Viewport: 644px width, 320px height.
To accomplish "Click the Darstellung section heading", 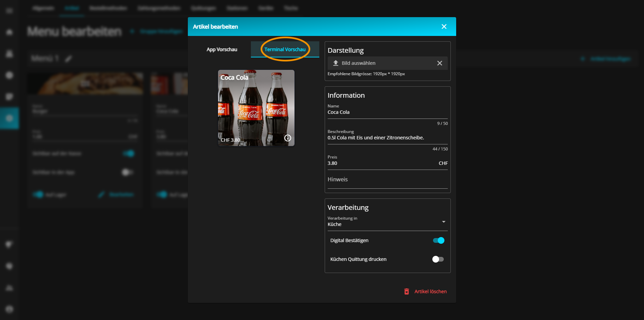I will point(345,50).
